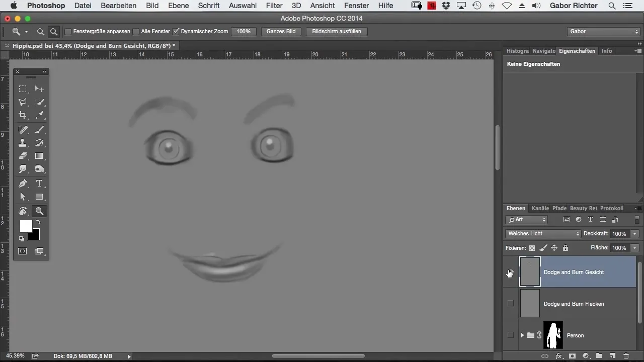Enable Fenstergröße anpassen checkbox

tap(68, 31)
